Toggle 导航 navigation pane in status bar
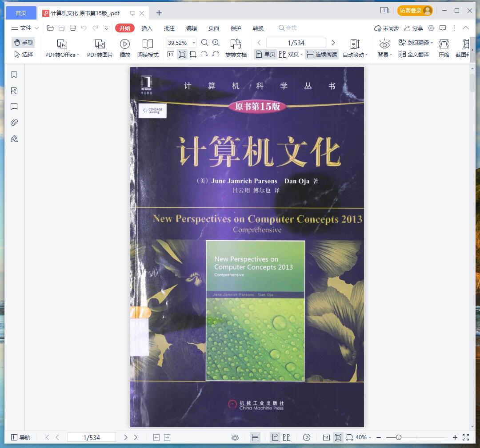 20,437
